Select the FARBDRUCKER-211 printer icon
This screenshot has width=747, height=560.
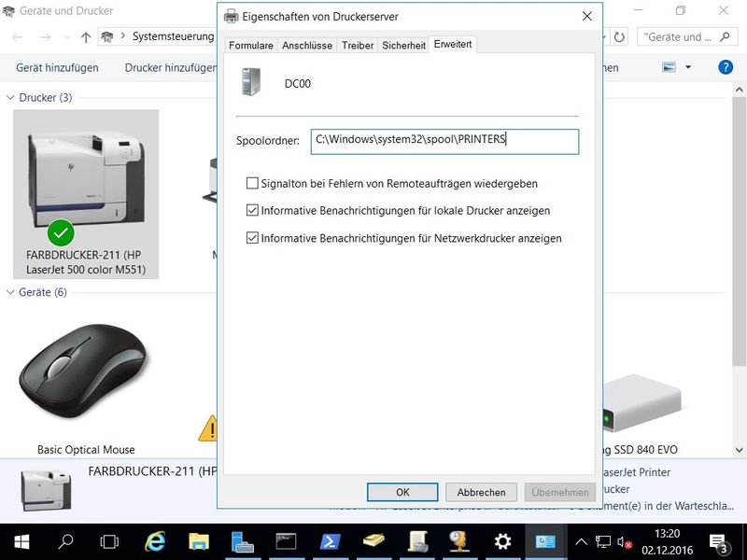coord(86,194)
